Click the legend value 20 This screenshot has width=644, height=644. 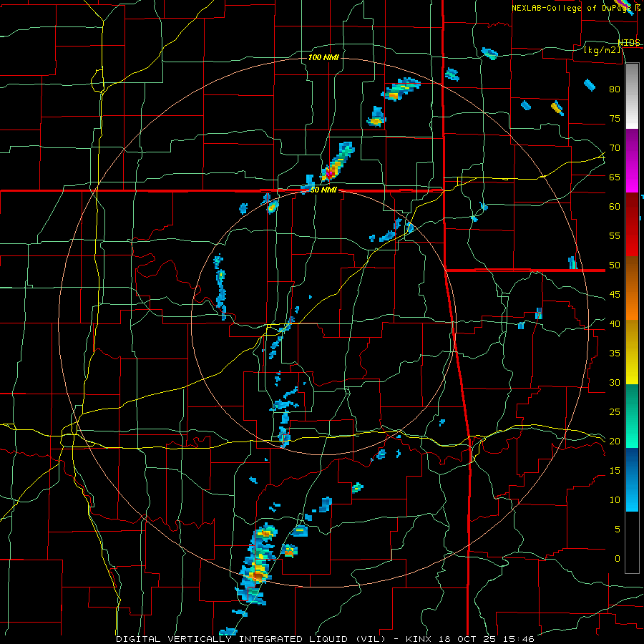tap(615, 441)
